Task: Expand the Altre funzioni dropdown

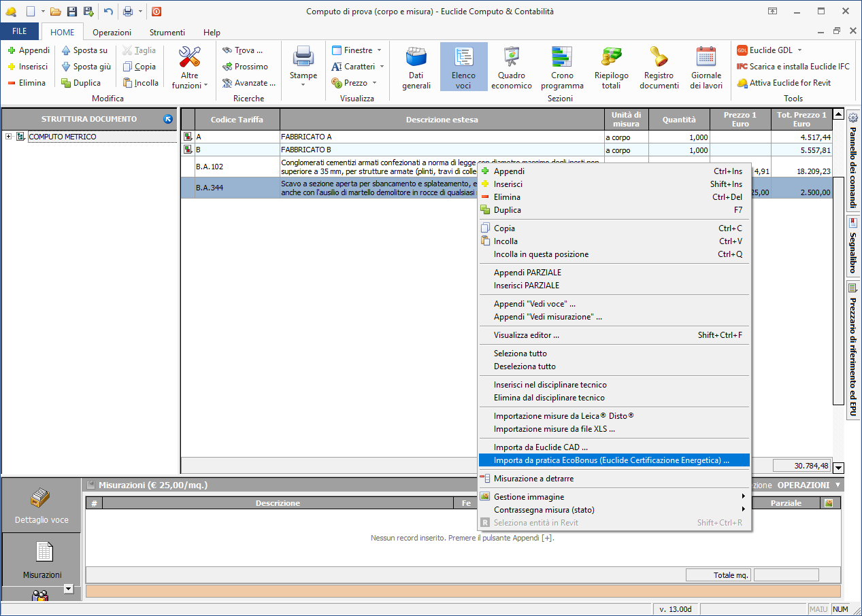Action: click(x=190, y=67)
